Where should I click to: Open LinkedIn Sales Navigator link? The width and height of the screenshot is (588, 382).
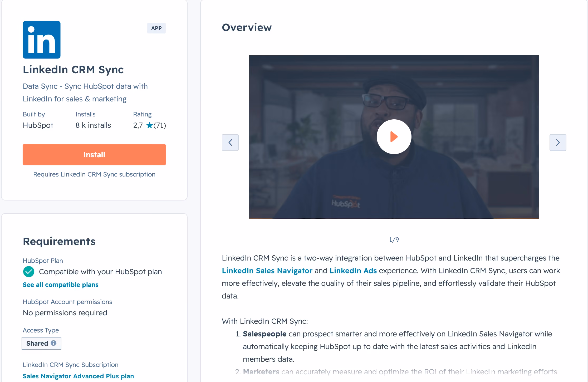click(x=267, y=271)
